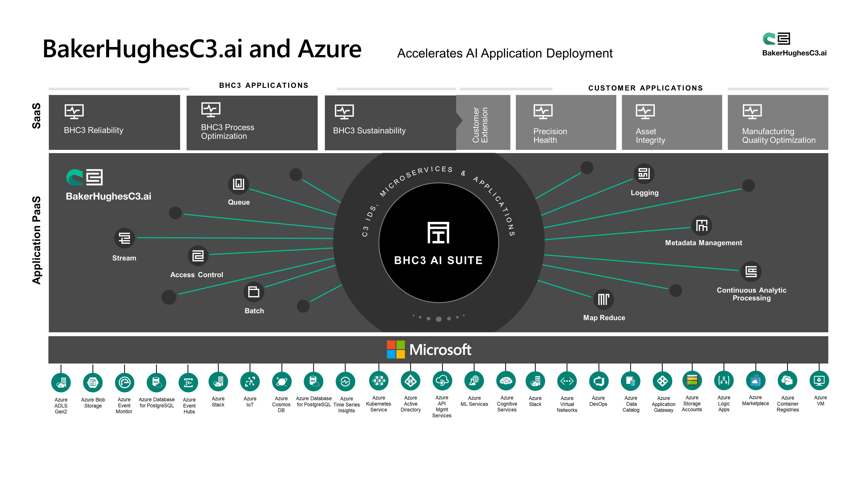Select the Metadata Management icon
868x488 pixels.
click(702, 225)
